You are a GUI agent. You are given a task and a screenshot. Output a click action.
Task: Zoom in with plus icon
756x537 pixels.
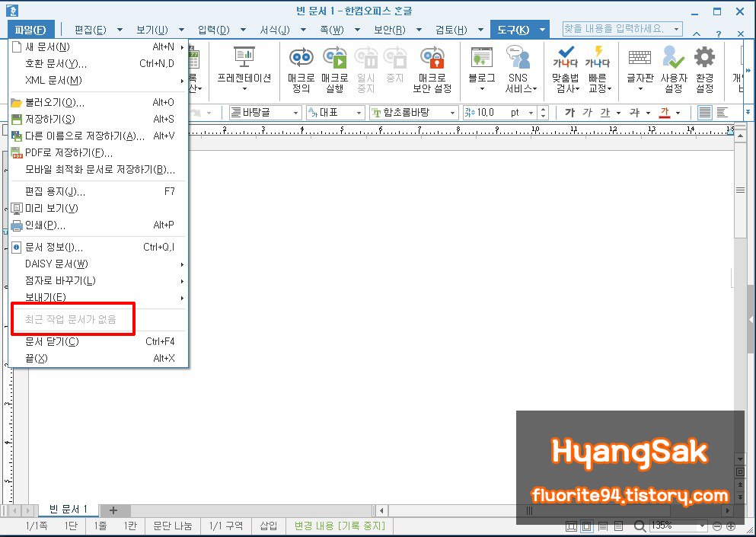coord(731,526)
